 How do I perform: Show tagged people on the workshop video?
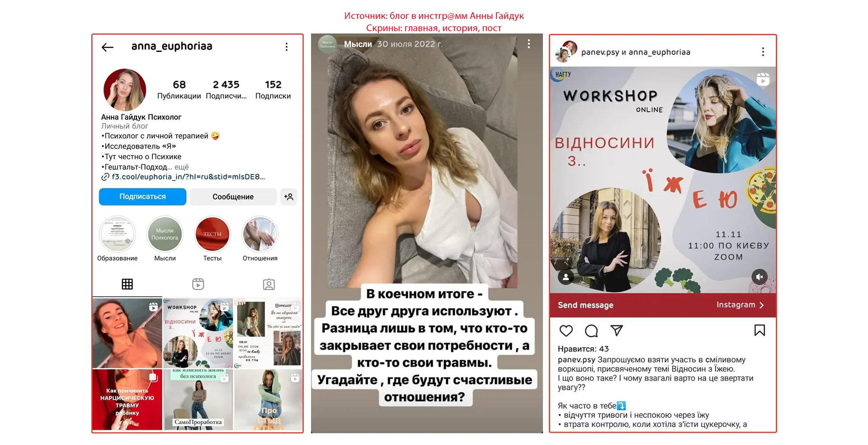(566, 277)
